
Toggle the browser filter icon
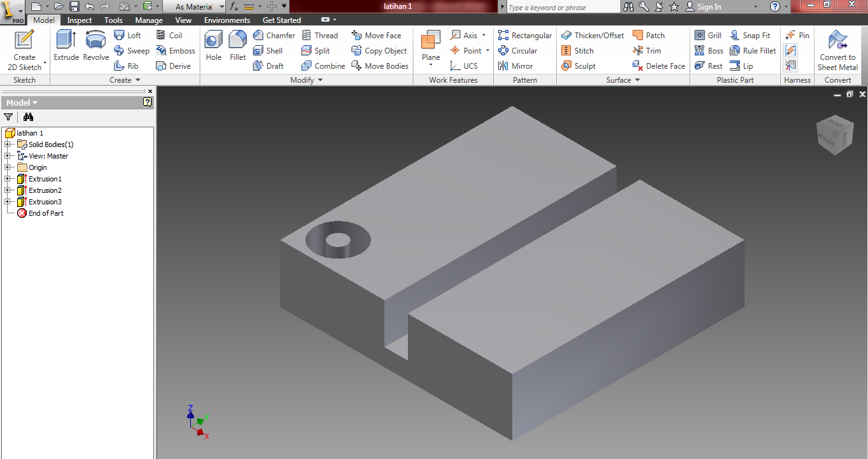click(x=8, y=117)
